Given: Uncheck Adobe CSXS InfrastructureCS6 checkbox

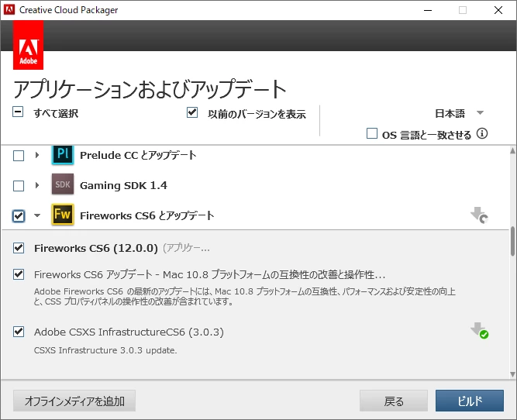Looking at the screenshot, I should click(x=19, y=332).
